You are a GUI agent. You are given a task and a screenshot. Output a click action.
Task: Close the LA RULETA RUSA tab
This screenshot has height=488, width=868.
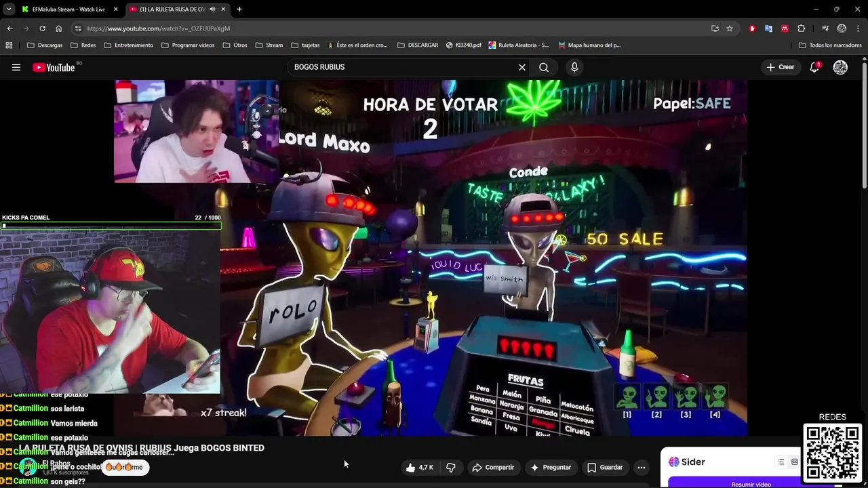click(x=223, y=9)
